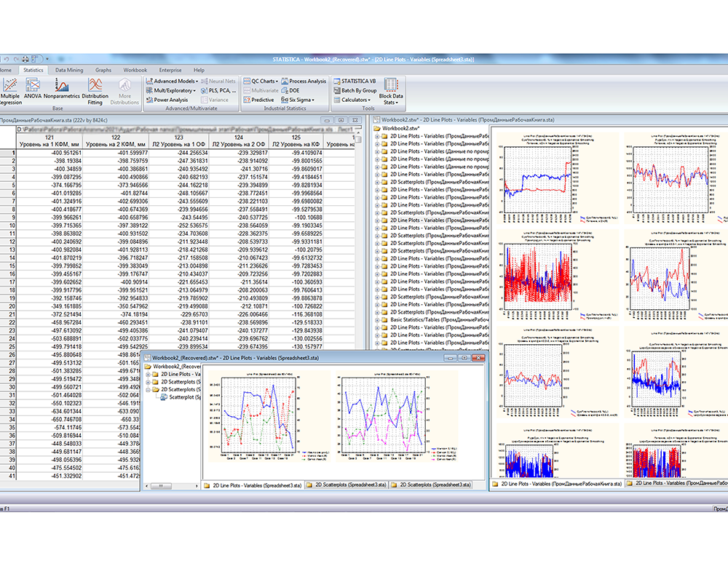Switch to the Statistics ribbon tab
The width and height of the screenshot is (728, 582).
click(x=33, y=70)
